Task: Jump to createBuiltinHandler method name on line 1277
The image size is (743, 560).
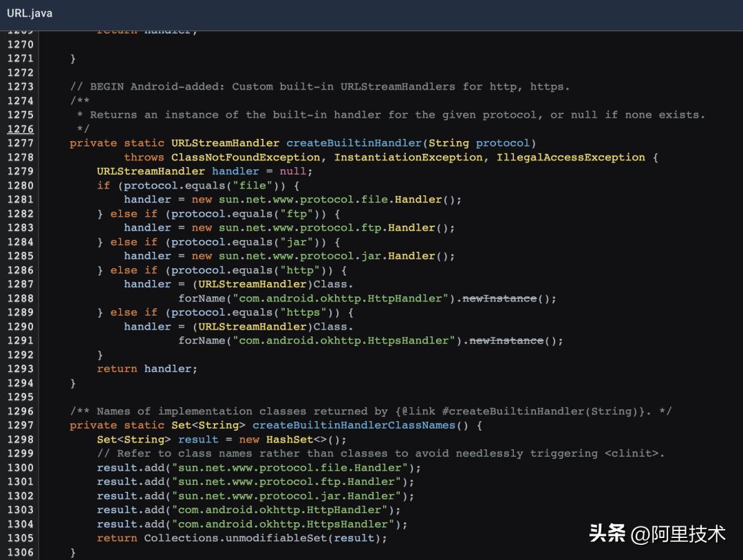Action: [x=354, y=143]
